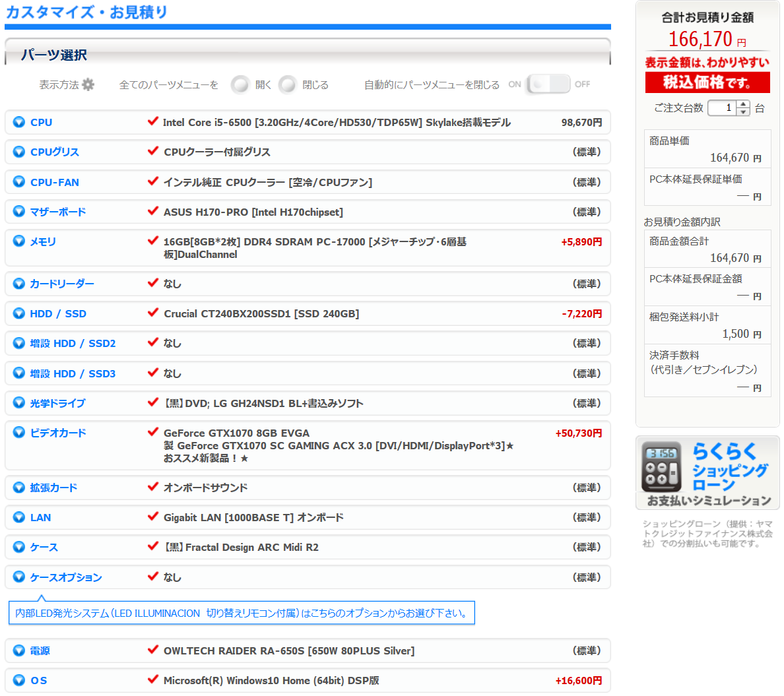Viewport: 784px width, 696px height.
Task: Open the CPU-FAN menu item
Action: (54, 182)
